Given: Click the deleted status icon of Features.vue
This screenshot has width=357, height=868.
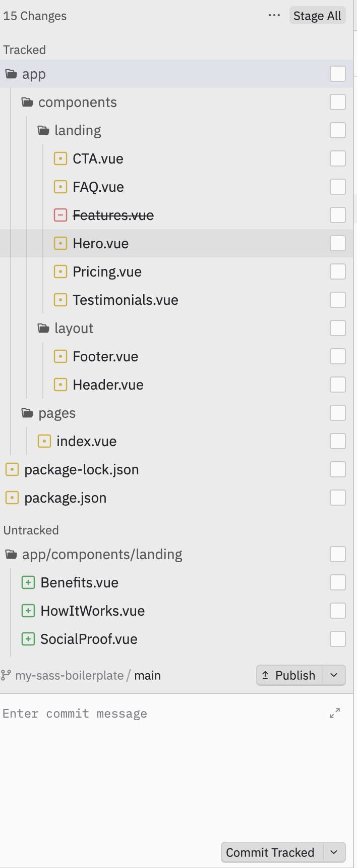Looking at the screenshot, I should tap(60, 215).
